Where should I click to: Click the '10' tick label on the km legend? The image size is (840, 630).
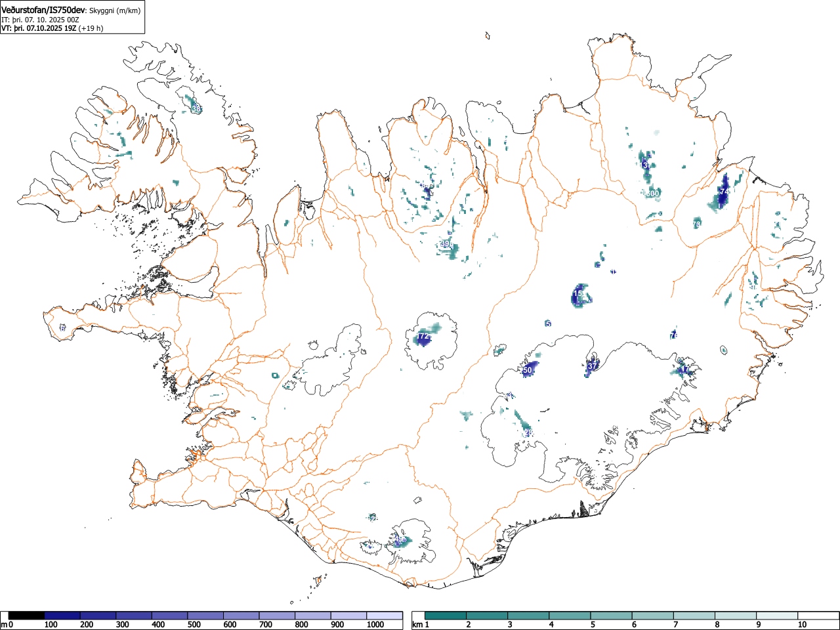click(802, 625)
